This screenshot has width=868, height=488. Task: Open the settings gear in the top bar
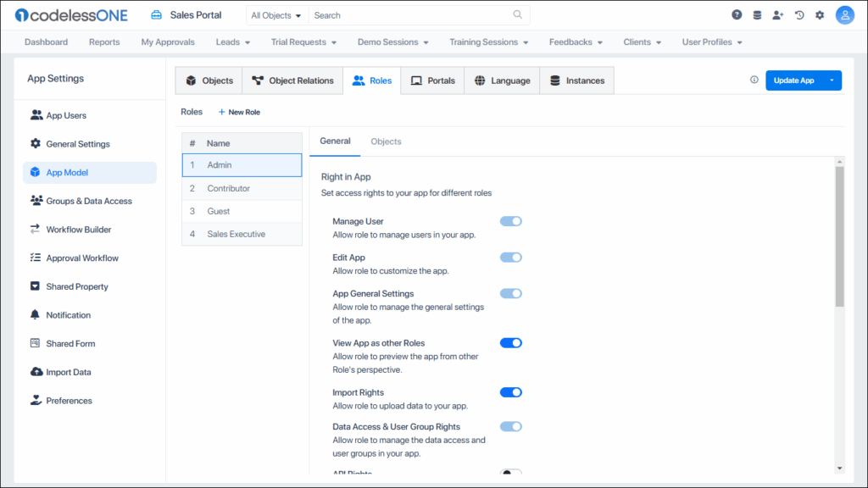[x=819, y=14]
